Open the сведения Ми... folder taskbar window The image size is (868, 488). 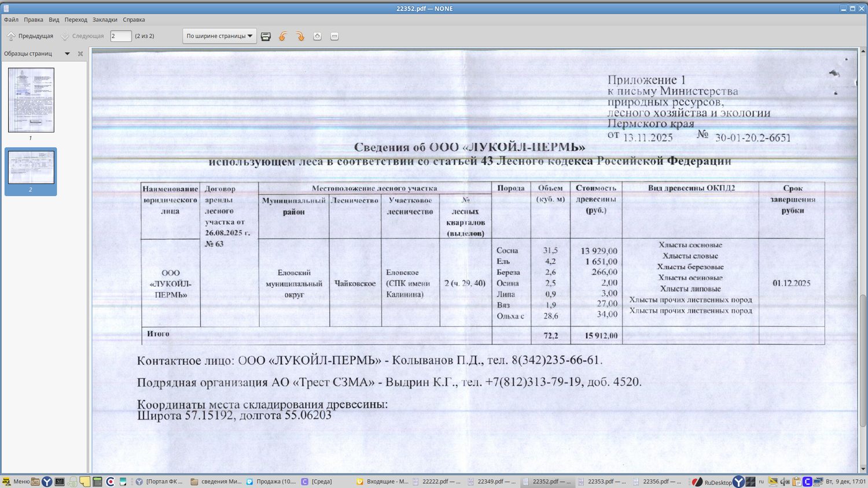coord(216,482)
